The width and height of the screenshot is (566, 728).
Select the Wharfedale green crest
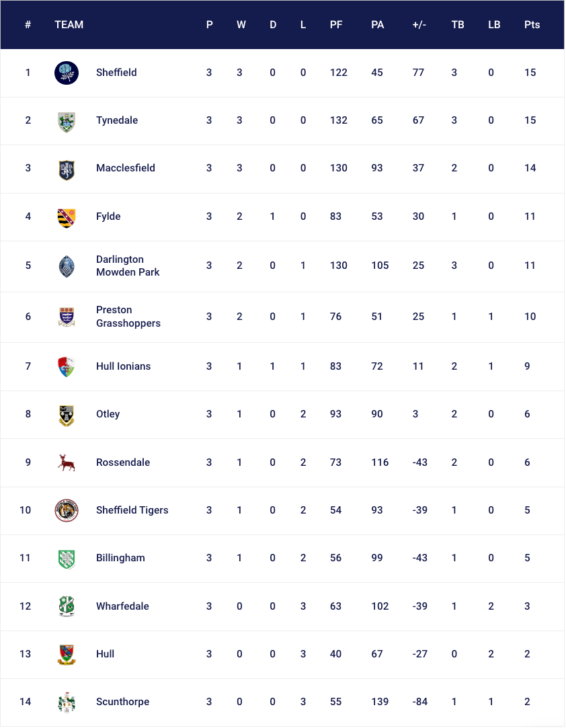tap(67, 607)
